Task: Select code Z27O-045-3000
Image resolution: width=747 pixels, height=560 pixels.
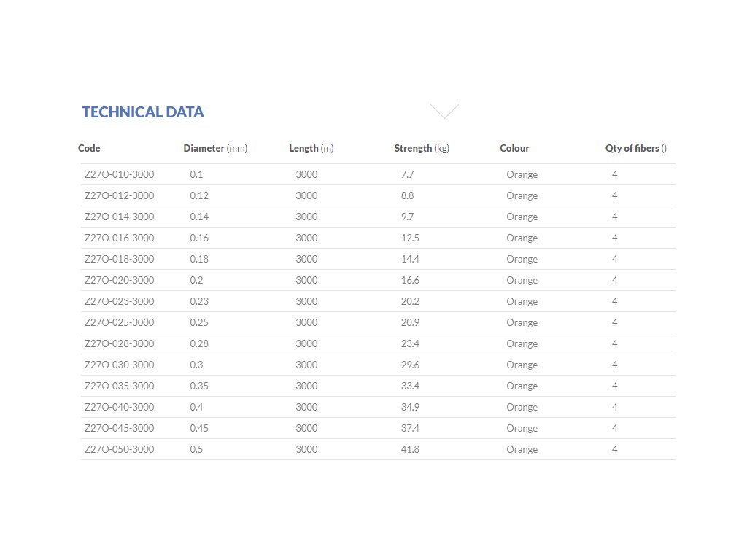Action: pyautogui.click(x=120, y=428)
